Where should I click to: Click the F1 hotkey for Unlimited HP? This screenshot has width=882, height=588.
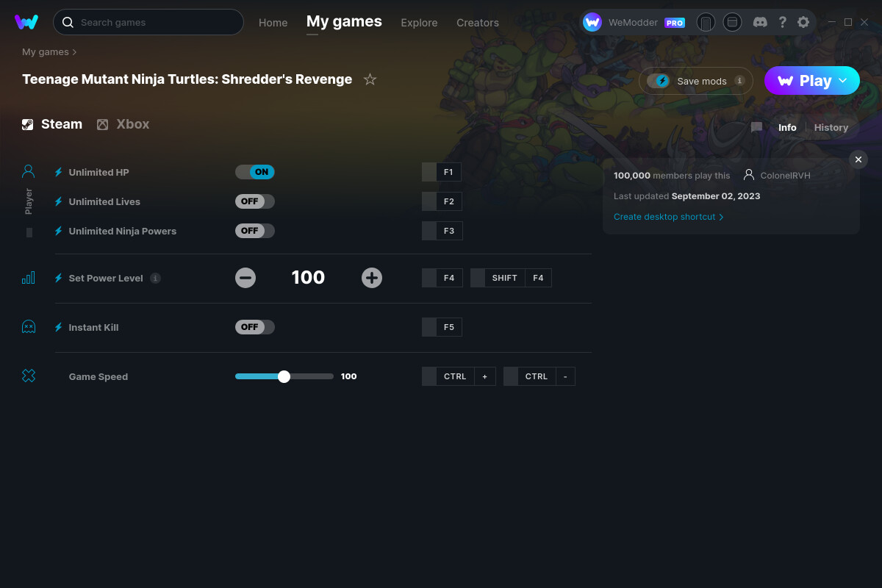coord(442,172)
